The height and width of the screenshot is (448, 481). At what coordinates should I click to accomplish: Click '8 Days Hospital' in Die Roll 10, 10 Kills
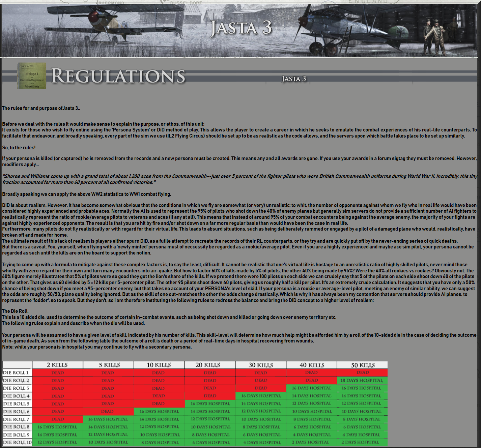pos(159,442)
